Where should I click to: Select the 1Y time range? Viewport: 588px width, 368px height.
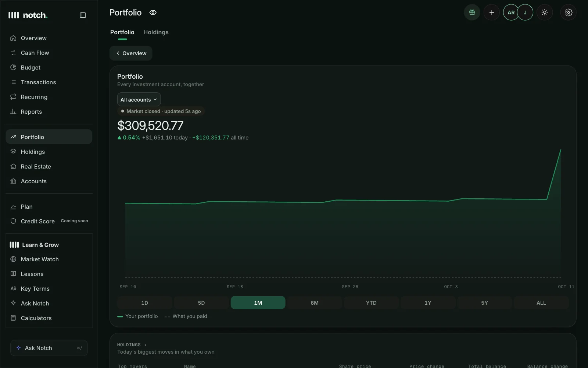coord(428,303)
